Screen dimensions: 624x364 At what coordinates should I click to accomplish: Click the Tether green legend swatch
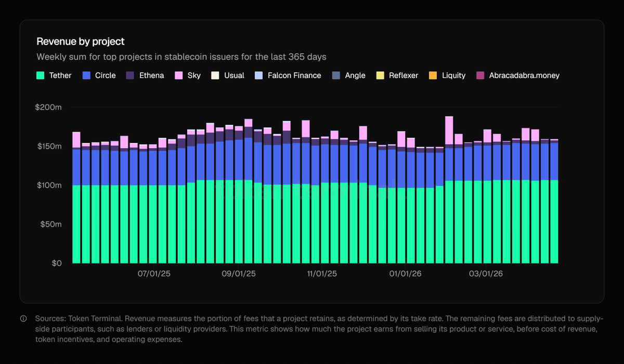coord(41,75)
